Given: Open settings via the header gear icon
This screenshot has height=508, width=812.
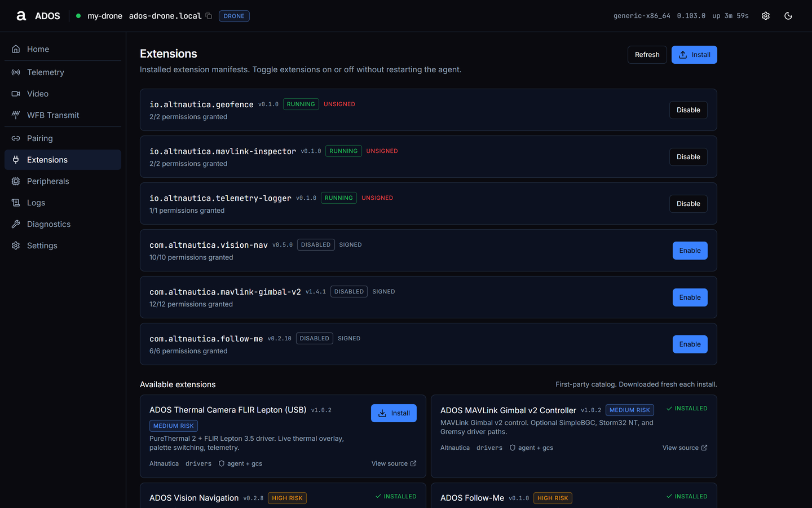Looking at the screenshot, I should pos(766,16).
